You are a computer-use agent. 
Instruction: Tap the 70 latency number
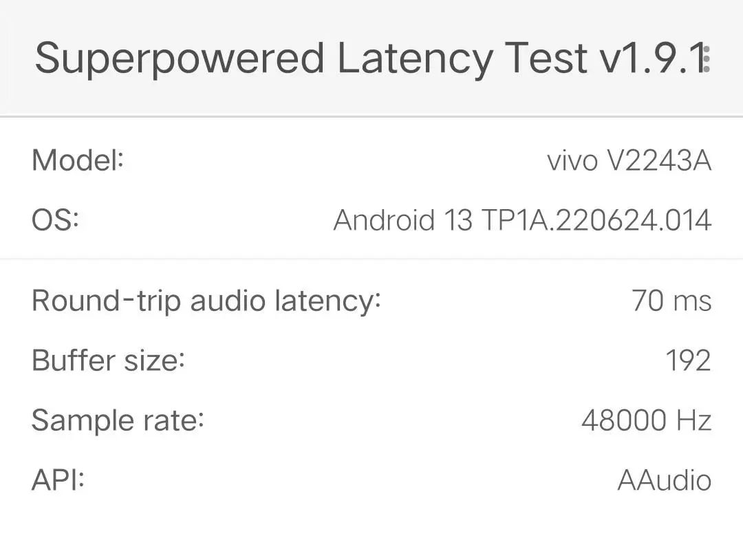click(x=647, y=301)
